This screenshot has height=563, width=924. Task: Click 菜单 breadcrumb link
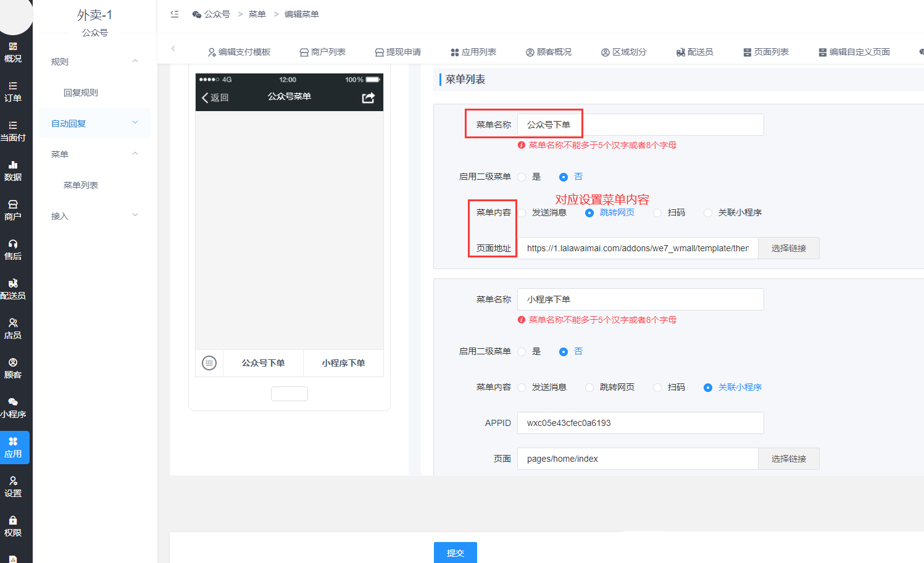pyautogui.click(x=257, y=14)
